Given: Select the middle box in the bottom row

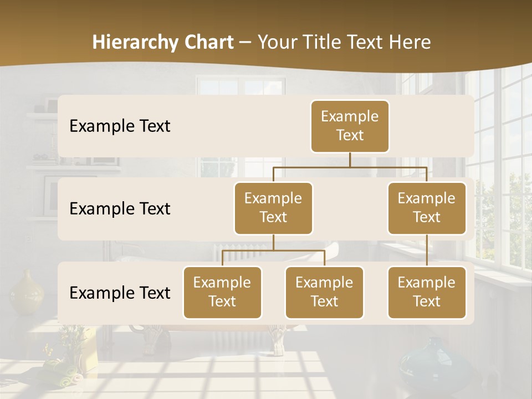Looking at the screenshot, I should [324, 293].
